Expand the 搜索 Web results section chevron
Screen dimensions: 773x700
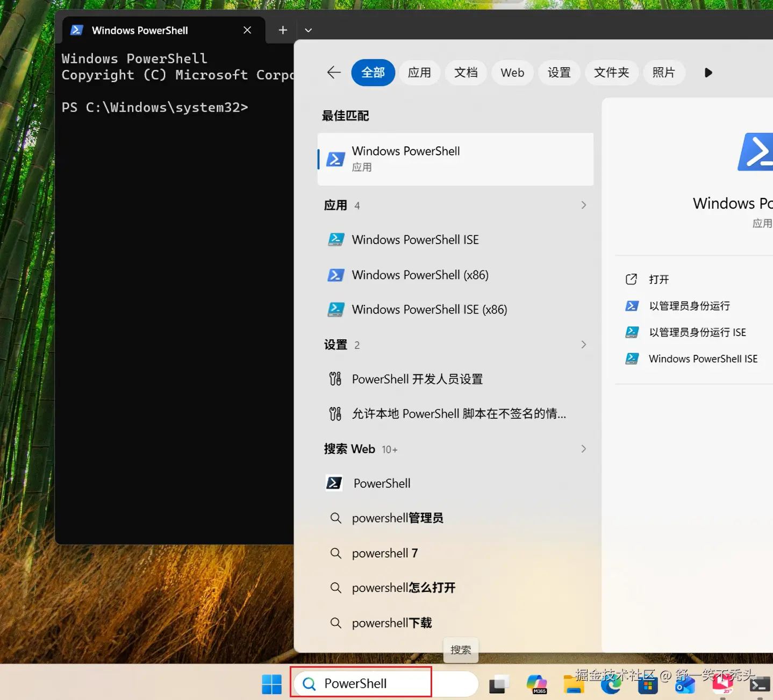pos(584,449)
